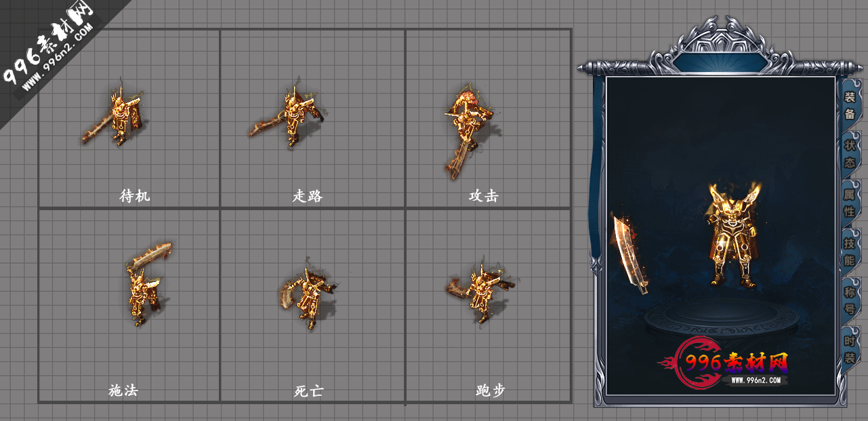
Task: Select the 装备 equipment tab
Action: [850, 106]
